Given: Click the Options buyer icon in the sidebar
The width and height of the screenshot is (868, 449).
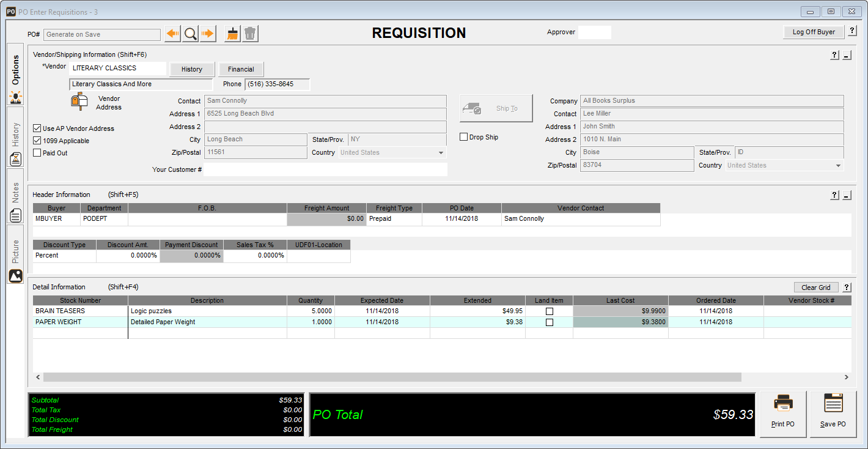Looking at the screenshot, I should pos(15,97).
